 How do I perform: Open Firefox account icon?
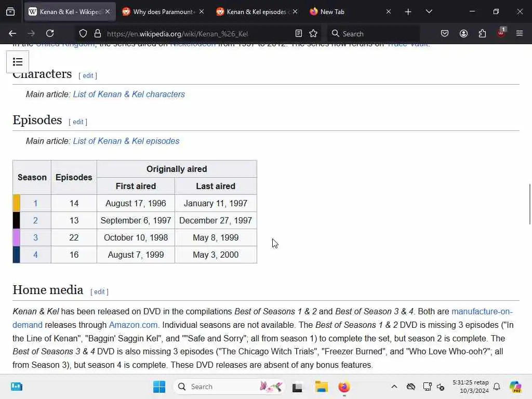coord(463,33)
